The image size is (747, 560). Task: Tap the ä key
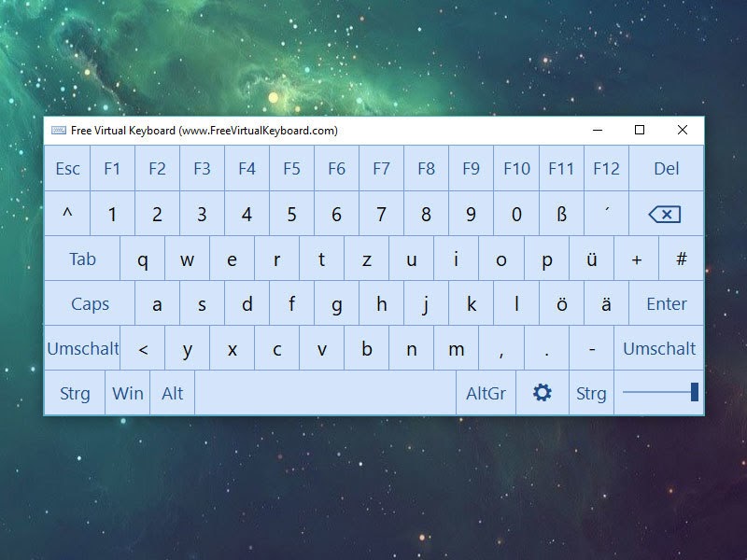tap(606, 303)
